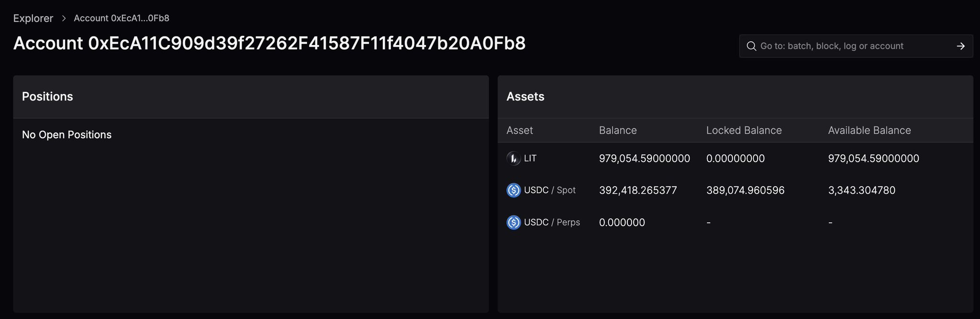Click the Available Balance column header
This screenshot has width=980, height=319.
(x=869, y=131)
